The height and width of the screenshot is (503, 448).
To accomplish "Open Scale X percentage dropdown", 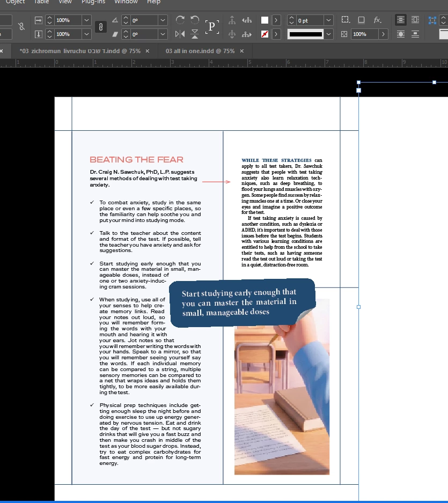I will tap(86, 20).
